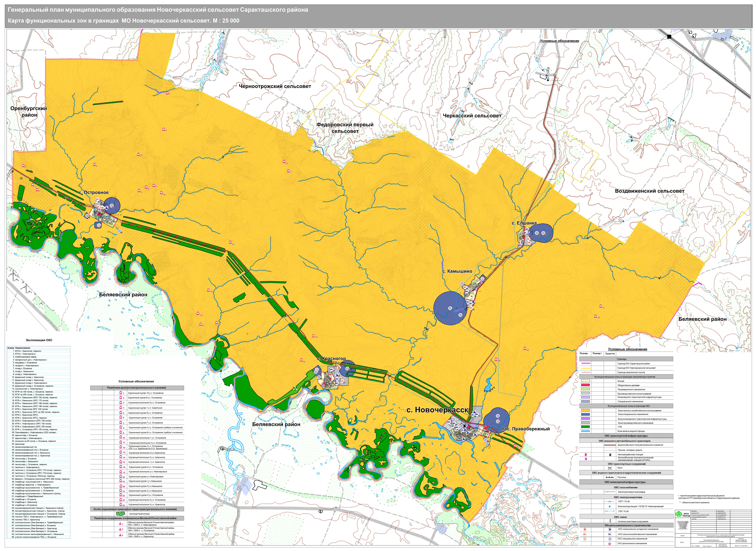Click kurgan icon number 1 in archaeology legend
This screenshot has width=756, height=551.
point(121,393)
